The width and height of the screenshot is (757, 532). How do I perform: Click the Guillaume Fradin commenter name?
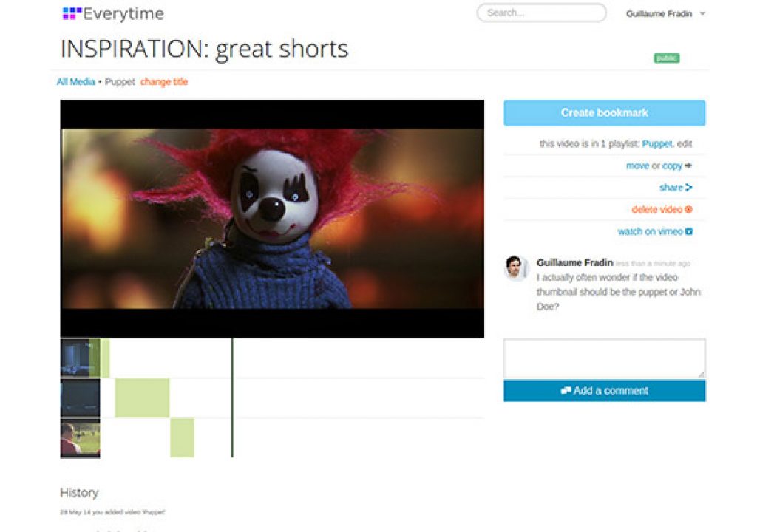tap(574, 262)
